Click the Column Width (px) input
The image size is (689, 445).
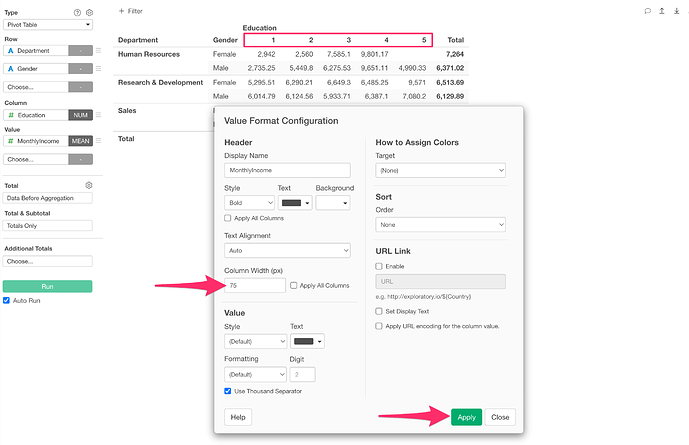pyautogui.click(x=255, y=286)
